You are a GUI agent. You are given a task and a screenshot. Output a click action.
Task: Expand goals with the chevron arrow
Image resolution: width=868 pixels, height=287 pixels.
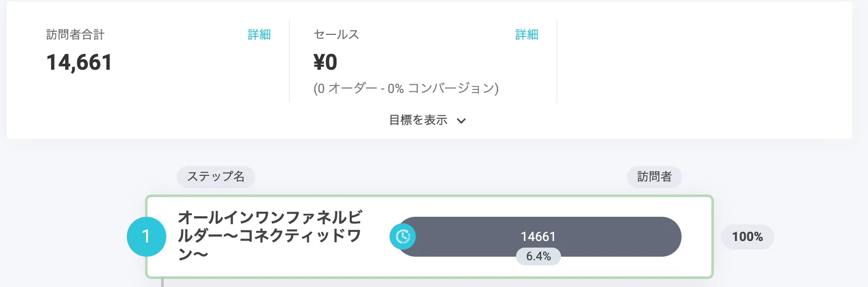[461, 121]
